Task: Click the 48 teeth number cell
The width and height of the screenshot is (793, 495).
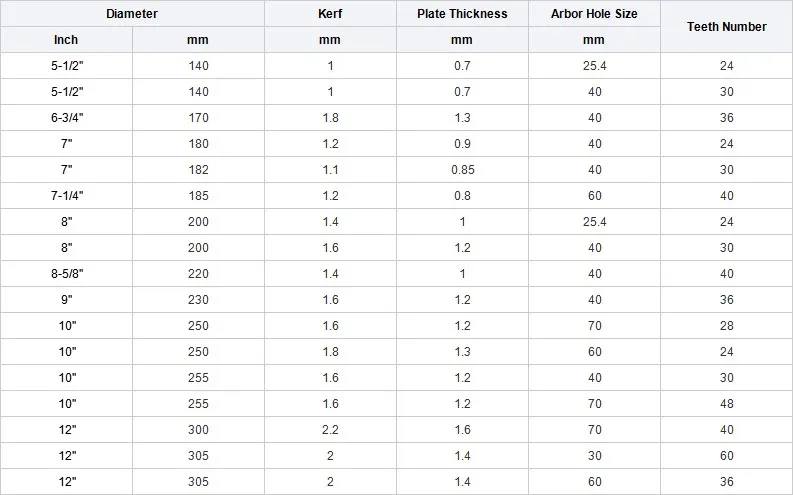Action: (727, 404)
